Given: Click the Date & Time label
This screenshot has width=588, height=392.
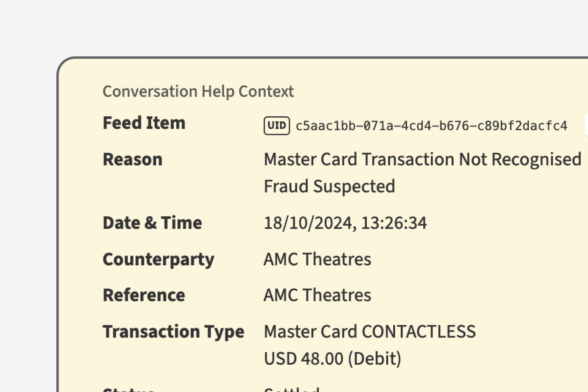Looking at the screenshot, I should click(152, 223).
